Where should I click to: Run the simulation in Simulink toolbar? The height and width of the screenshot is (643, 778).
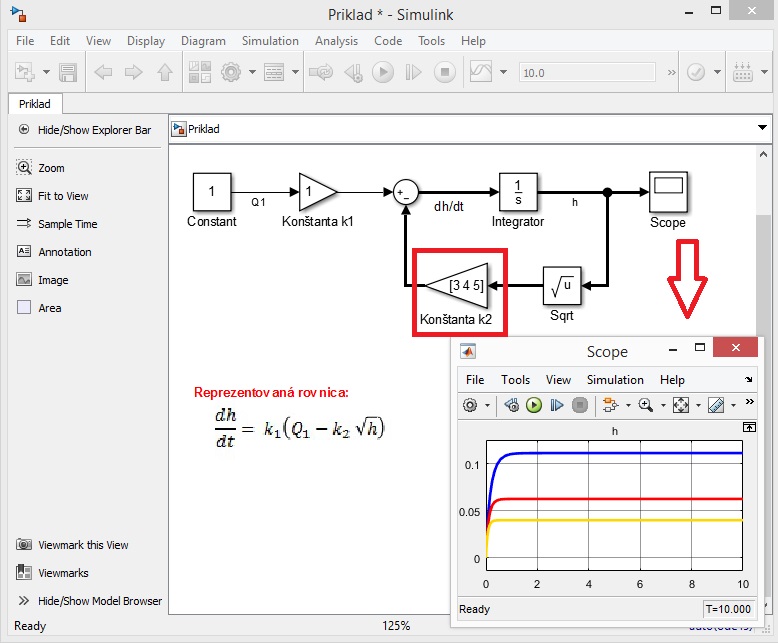(x=383, y=72)
